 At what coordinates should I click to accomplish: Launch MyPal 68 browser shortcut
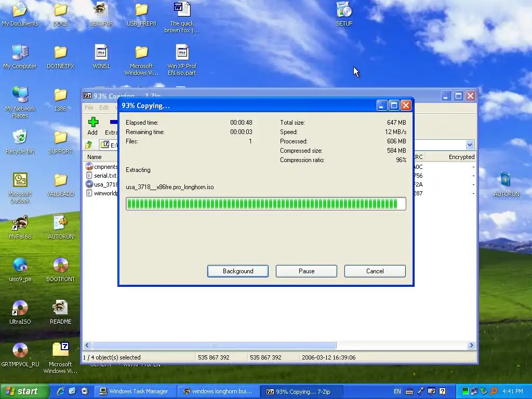pos(20,227)
